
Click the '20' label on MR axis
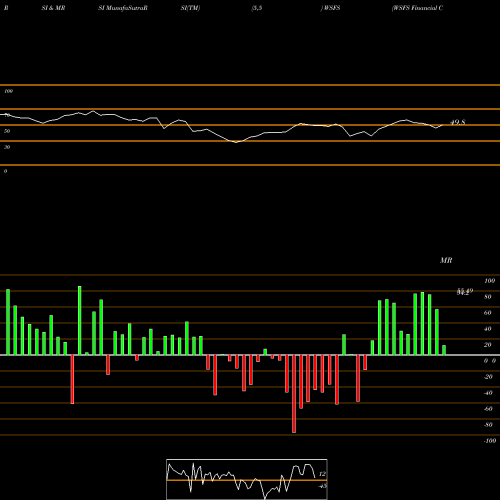[488, 345]
